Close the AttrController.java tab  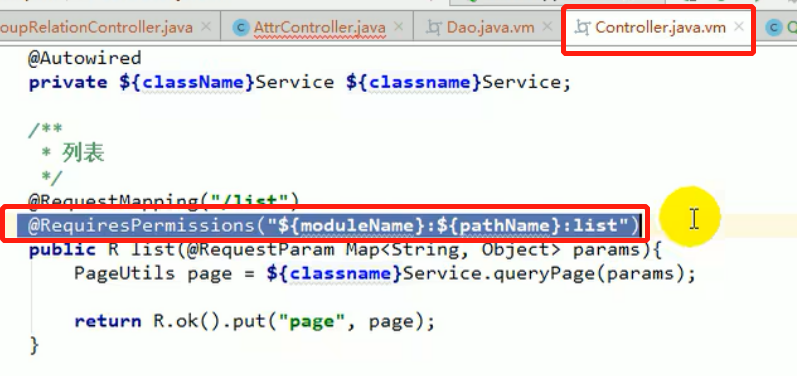[399, 26]
